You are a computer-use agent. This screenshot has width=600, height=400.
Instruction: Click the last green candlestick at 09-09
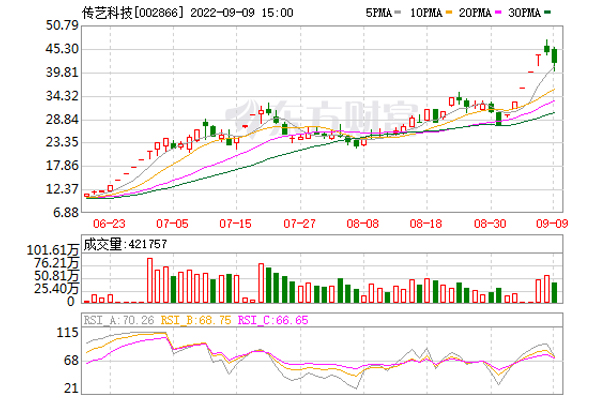(555, 58)
